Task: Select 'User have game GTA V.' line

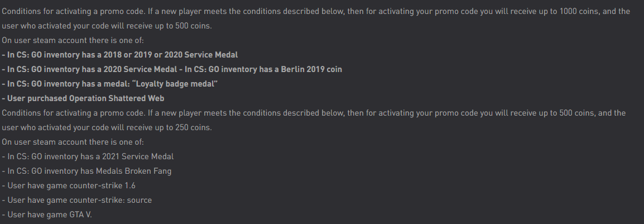Action: pos(47,215)
